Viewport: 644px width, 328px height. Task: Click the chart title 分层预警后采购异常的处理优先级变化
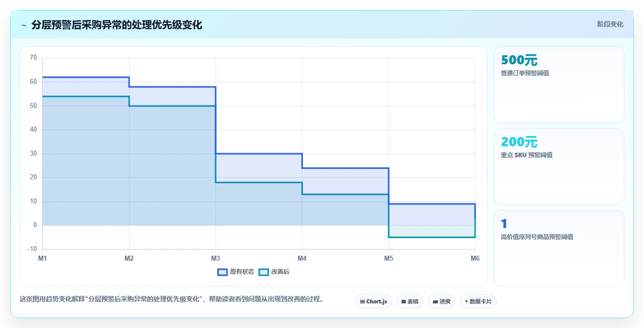(117, 25)
